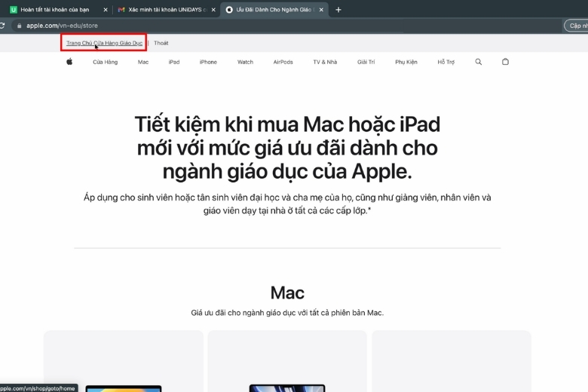Click the Mac section heading
588x392 pixels.
(x=287, y=292)
